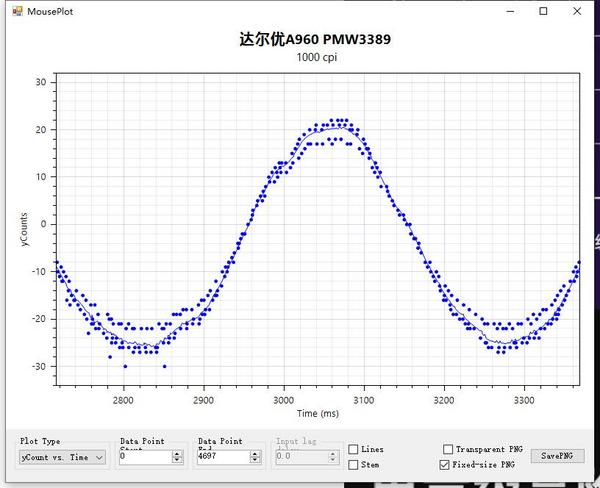600x488 pixels.
Task: Open the Plot Type dropdown
Action: [x=63, y=457]
